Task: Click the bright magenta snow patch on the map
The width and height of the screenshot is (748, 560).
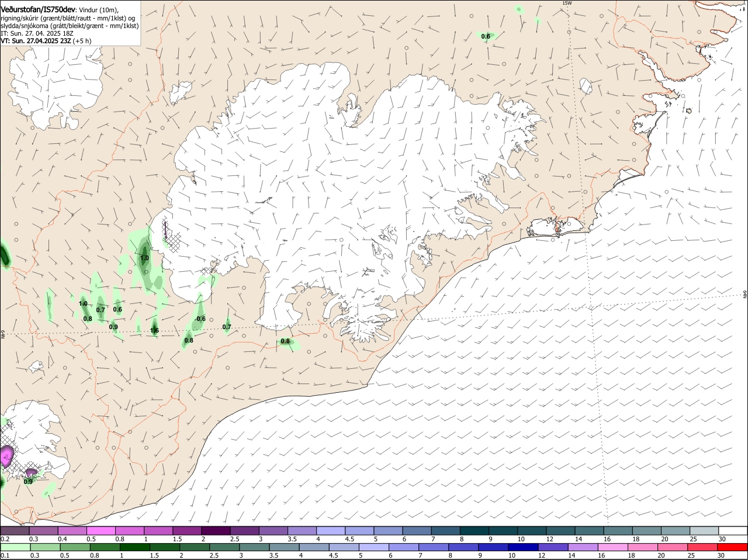Action: (x=6, y=455)
